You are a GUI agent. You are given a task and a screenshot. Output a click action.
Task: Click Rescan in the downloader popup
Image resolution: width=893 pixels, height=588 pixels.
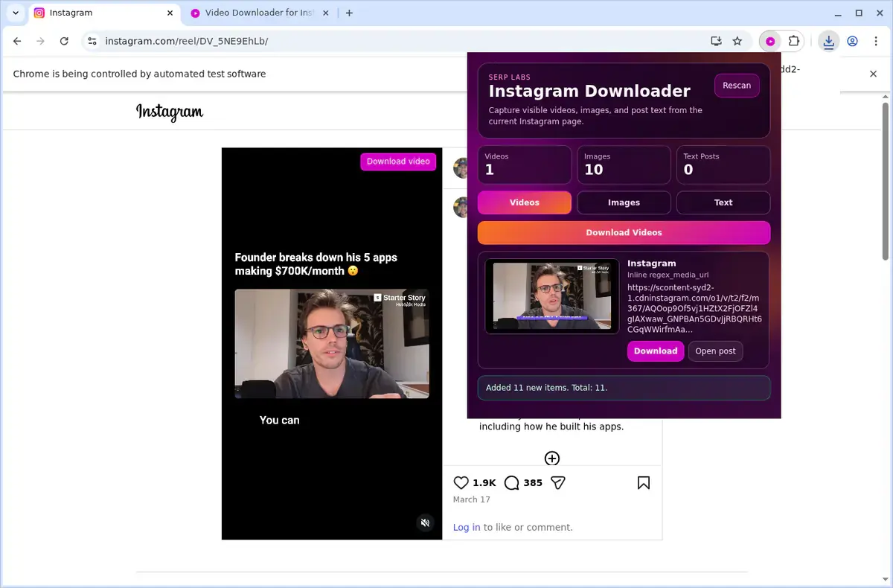(737, 86)
